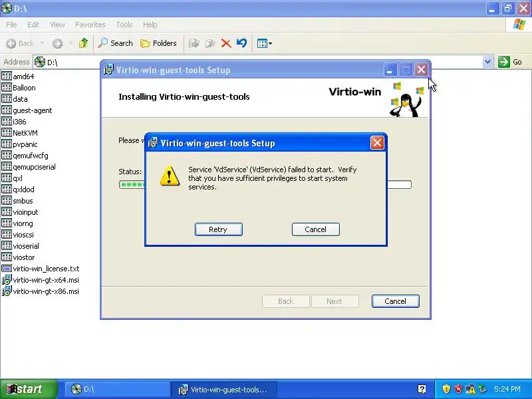Select the vioscsi folder

(18, 235)
